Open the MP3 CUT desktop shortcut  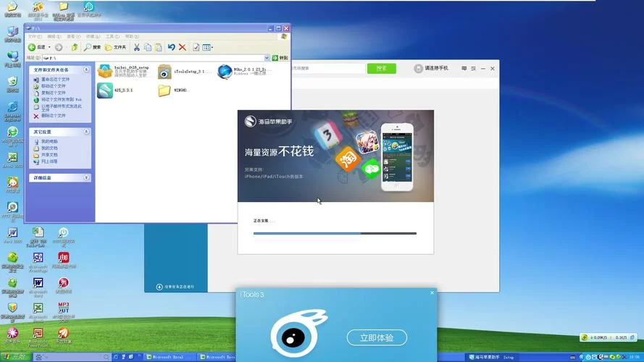click(x=63, y=308)
